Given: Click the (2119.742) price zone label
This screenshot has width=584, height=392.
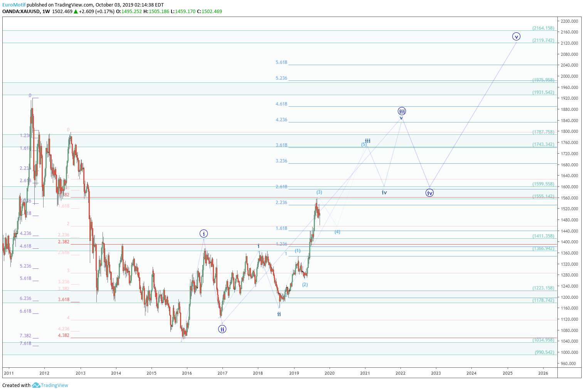Looking at the screenshot, I should (x=543, y=40).
